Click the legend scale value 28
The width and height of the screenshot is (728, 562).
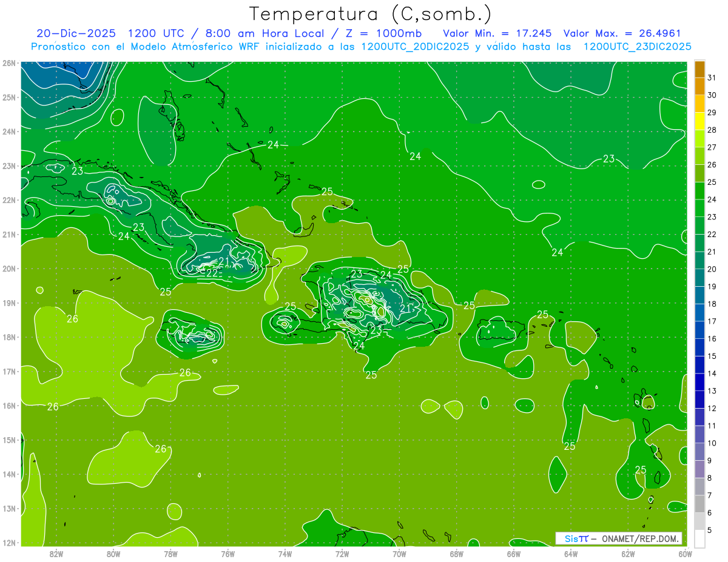point(712,130)
